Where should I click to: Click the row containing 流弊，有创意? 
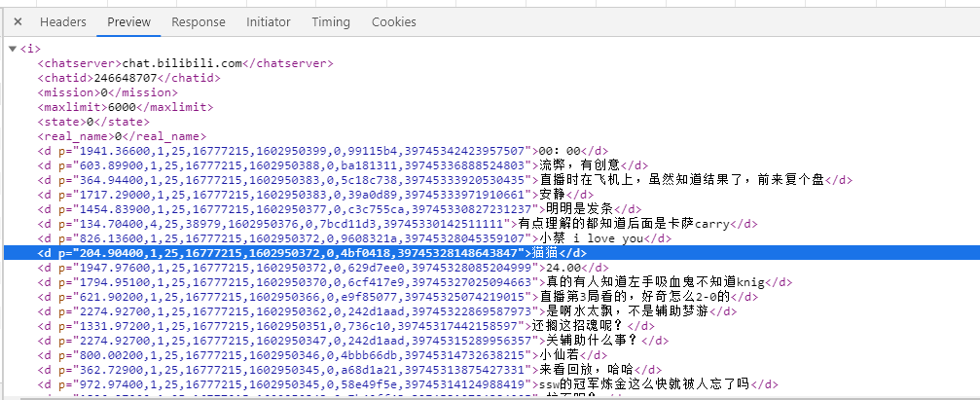coord(344,165)
